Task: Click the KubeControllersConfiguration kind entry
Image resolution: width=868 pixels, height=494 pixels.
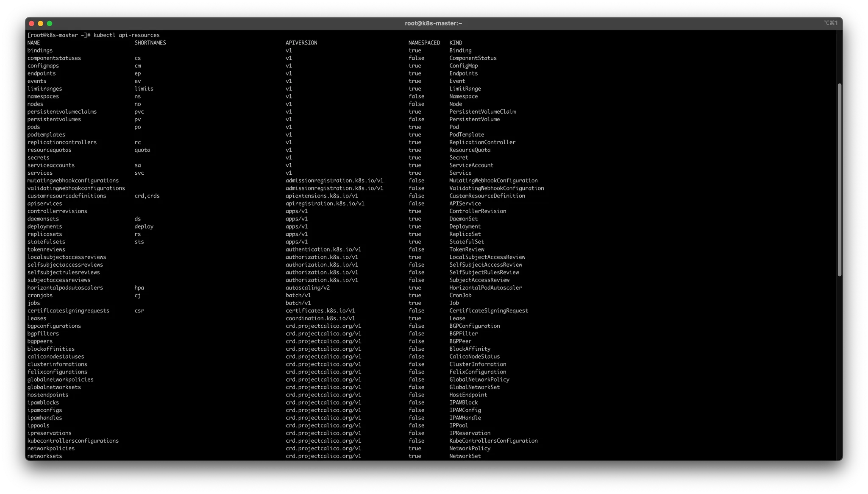Action: (x=493, y=441)
